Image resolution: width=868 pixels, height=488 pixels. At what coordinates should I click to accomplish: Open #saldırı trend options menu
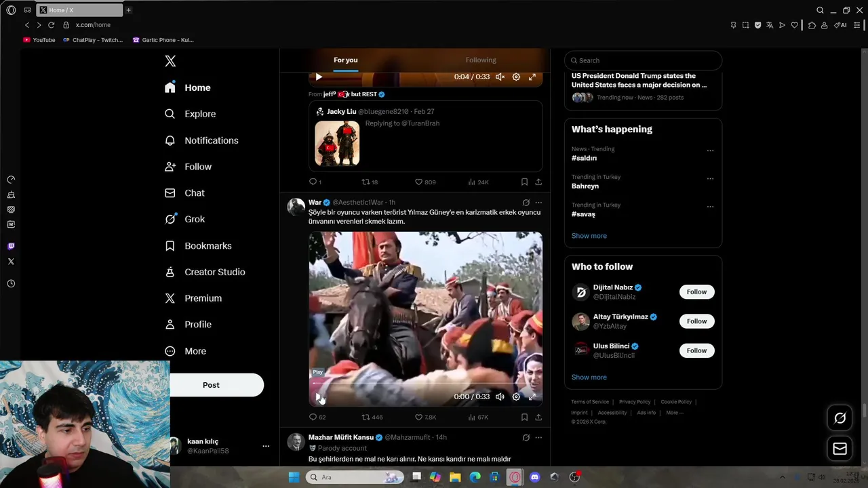tap(710, 150)
